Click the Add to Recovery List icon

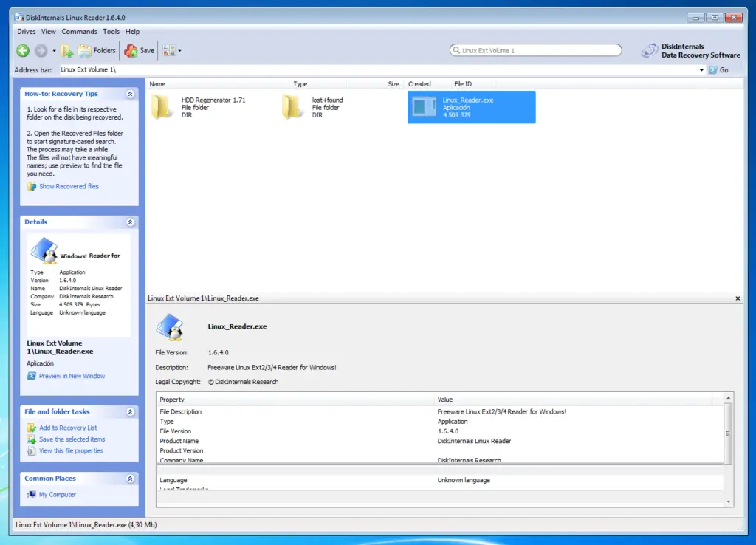(31, 428)
